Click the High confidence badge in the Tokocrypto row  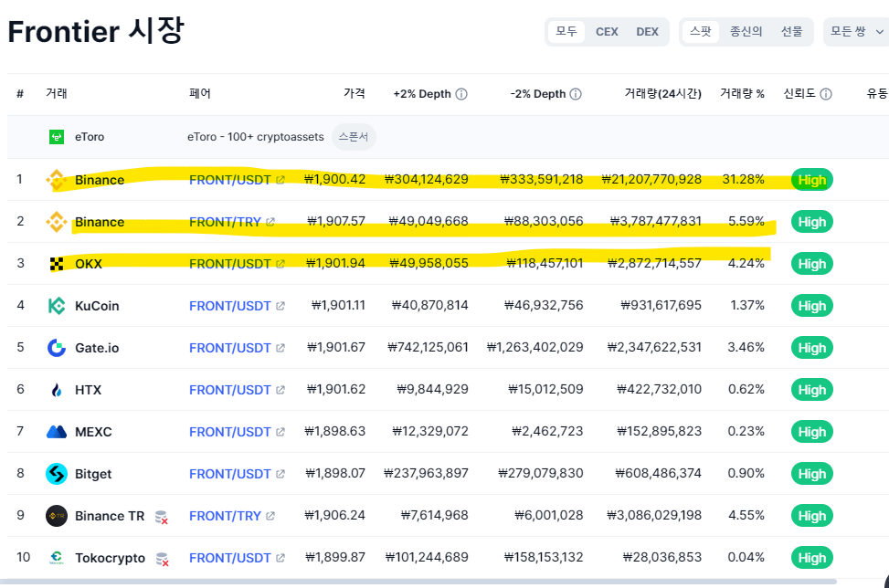(812, 558)
